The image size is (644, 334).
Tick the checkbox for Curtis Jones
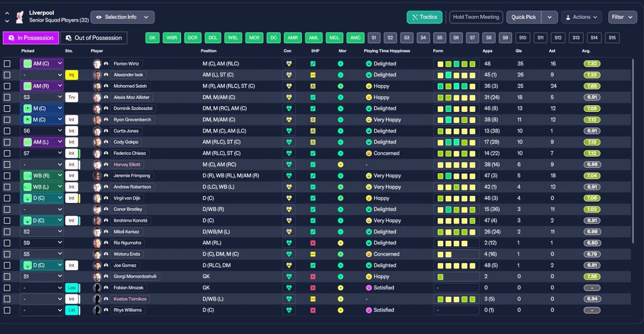[7, 131]
